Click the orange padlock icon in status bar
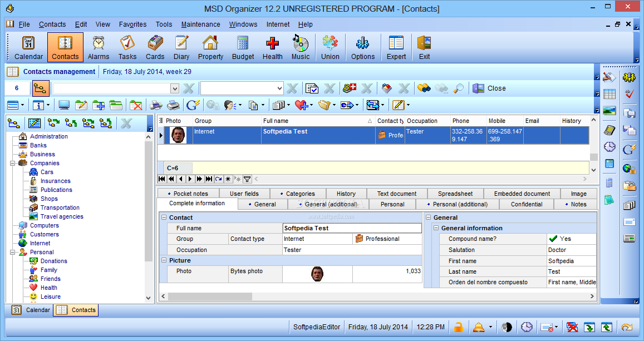The width and height of the screenshot is (644, 341). pos(458,327)
